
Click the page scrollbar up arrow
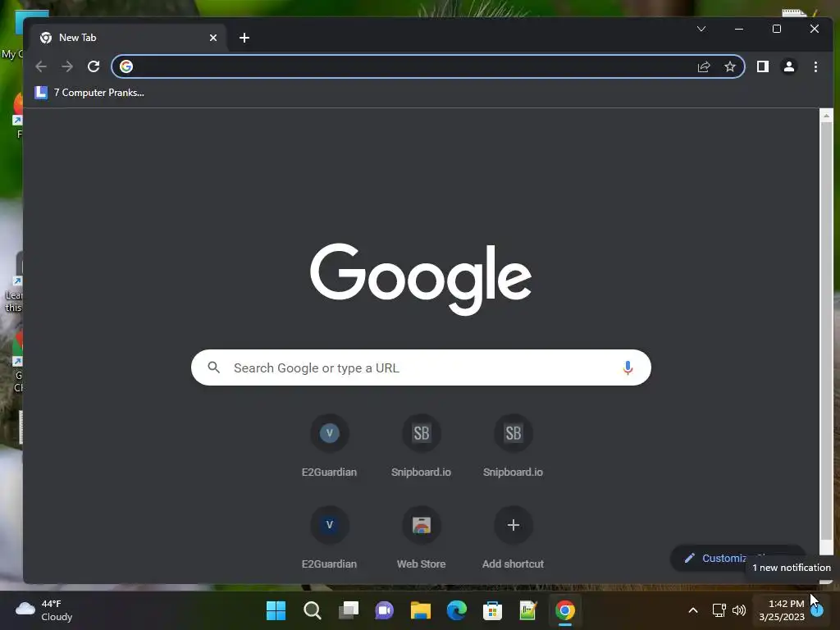pyautogui.click(x=826, y=116)
